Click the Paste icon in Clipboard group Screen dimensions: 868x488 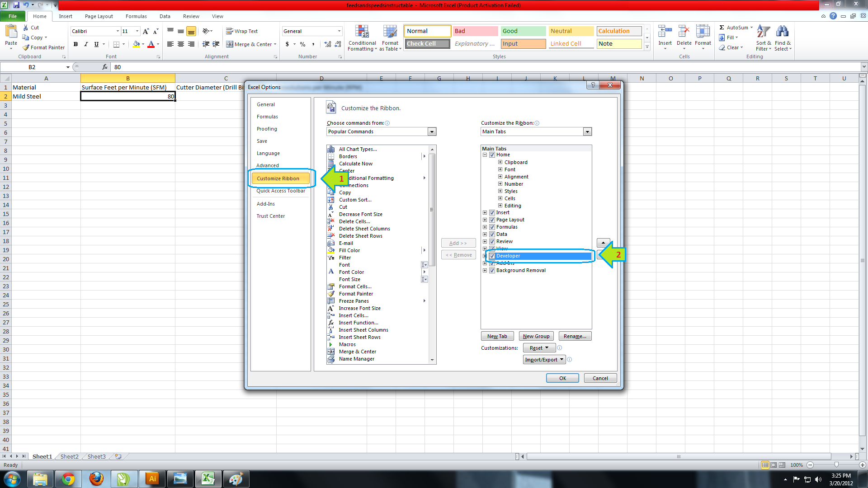(11, 32)
